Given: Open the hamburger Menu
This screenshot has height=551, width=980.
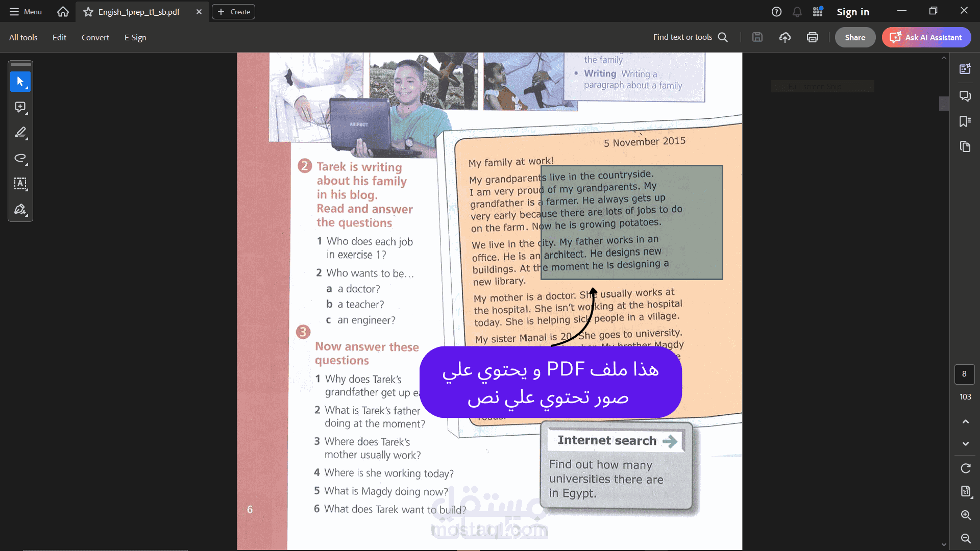Looking at the screenshot, I should (26, 12).
